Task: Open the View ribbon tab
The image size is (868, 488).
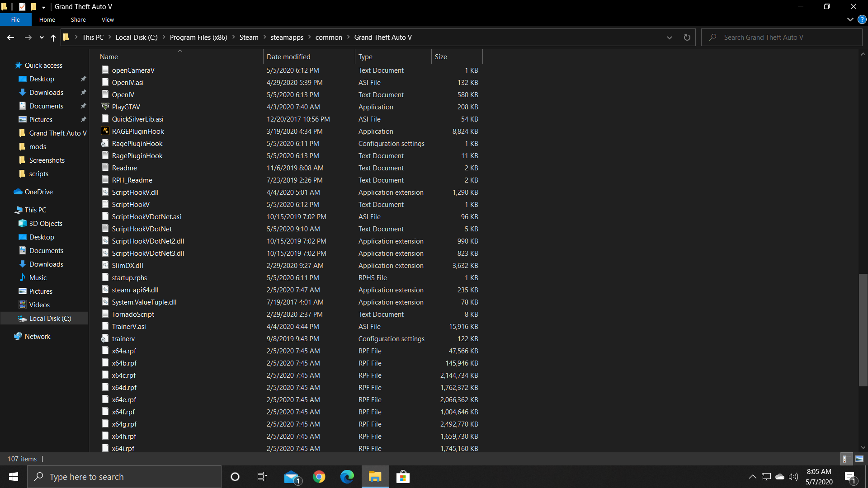Action: click(x=108, y=19)
